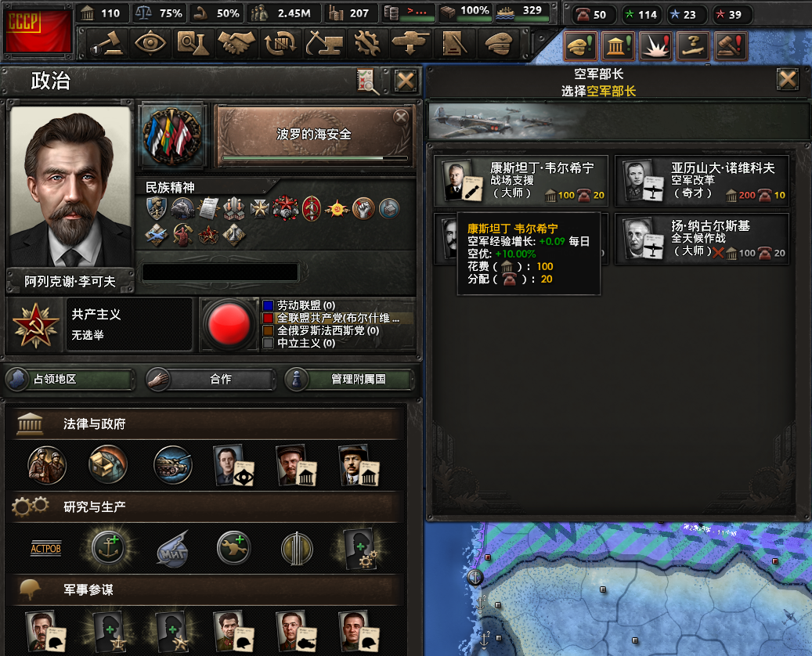Click the red party popularity pie chart

(229, 323)
